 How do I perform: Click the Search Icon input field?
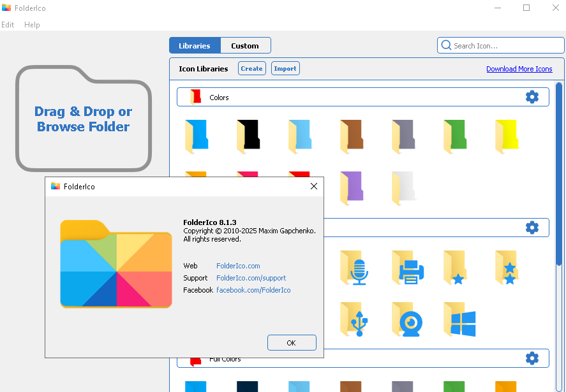504,45
